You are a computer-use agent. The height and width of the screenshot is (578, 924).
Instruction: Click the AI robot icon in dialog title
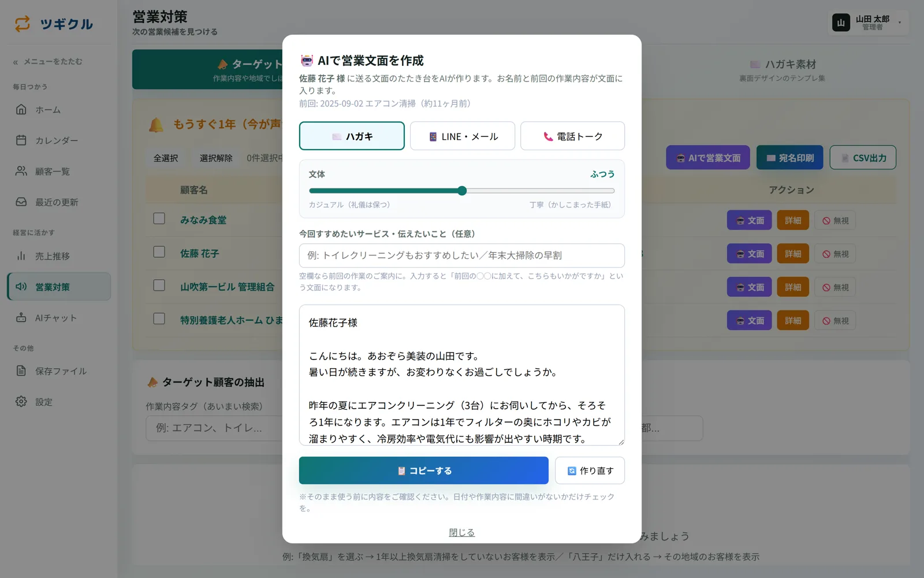307,61
